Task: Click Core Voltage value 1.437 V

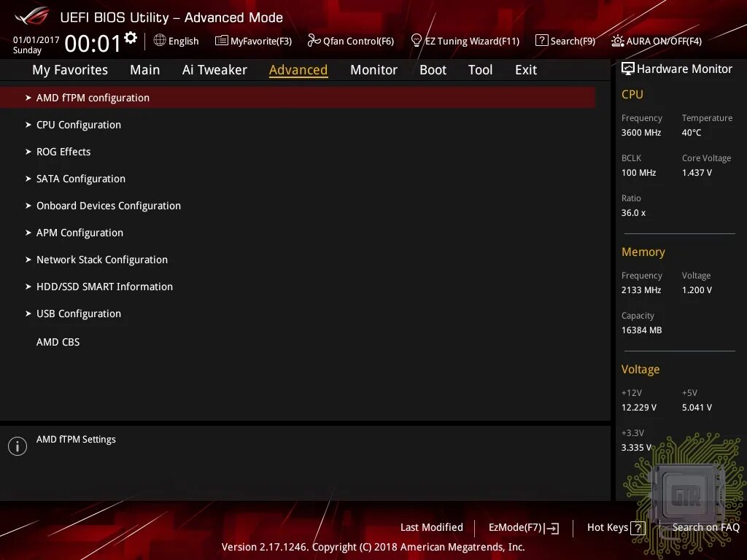Action: click(697, 172)
